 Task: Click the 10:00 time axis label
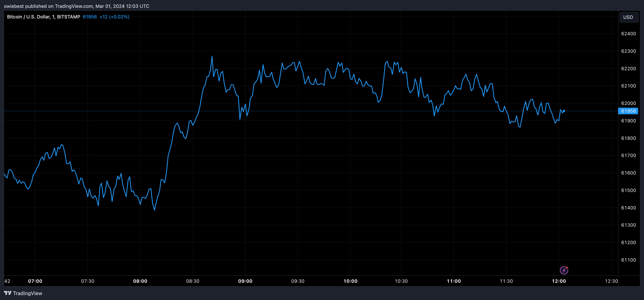(350, 281)
